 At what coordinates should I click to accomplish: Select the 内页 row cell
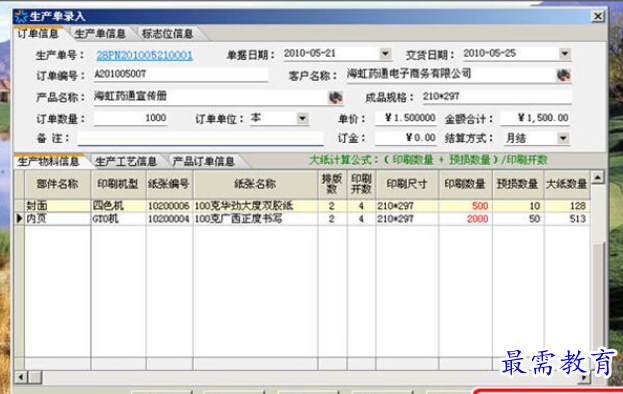58,218
